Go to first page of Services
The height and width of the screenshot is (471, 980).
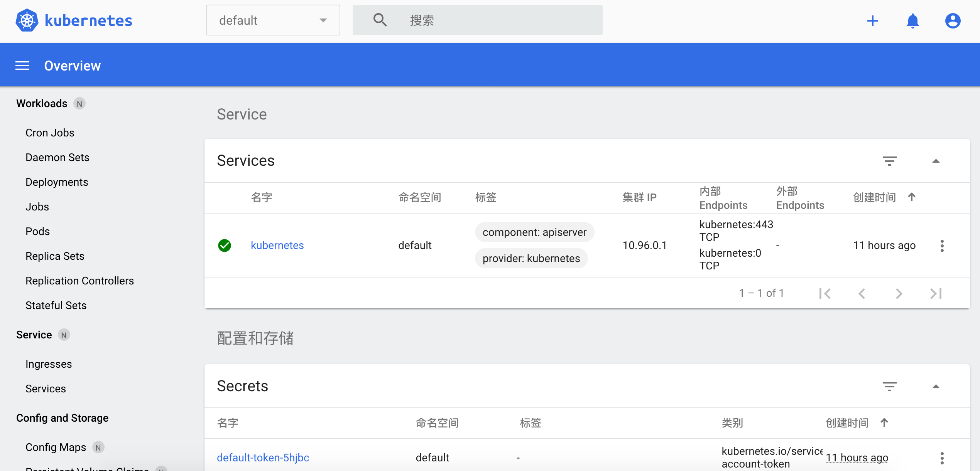825,293
